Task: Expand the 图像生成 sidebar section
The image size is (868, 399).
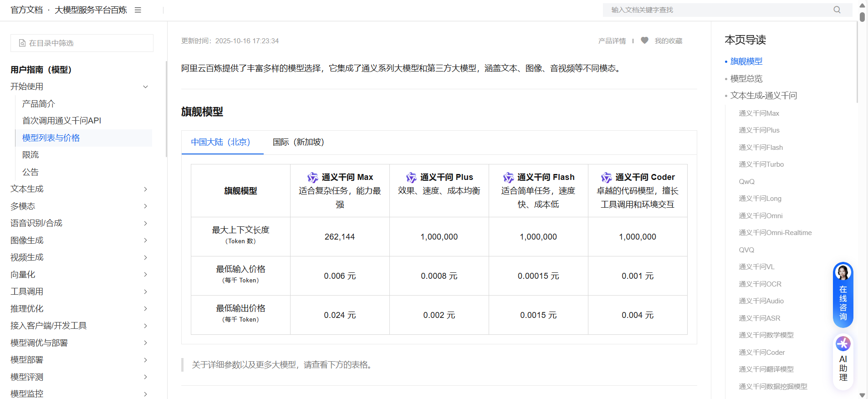Action: coord(146,240)
